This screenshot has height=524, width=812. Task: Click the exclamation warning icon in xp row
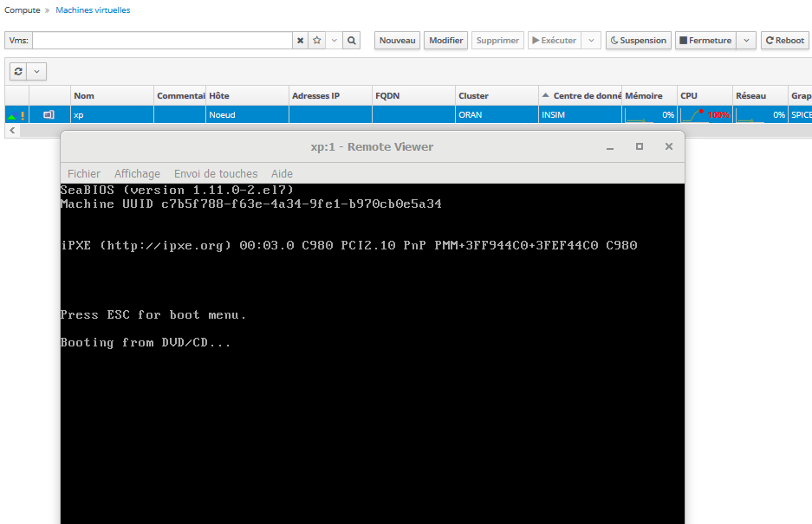(x=23, y=115)
